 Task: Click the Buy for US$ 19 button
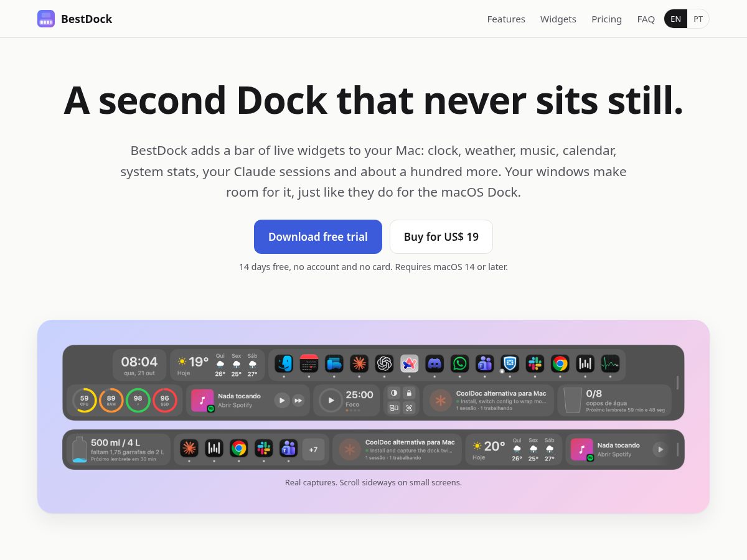[441, 236]
